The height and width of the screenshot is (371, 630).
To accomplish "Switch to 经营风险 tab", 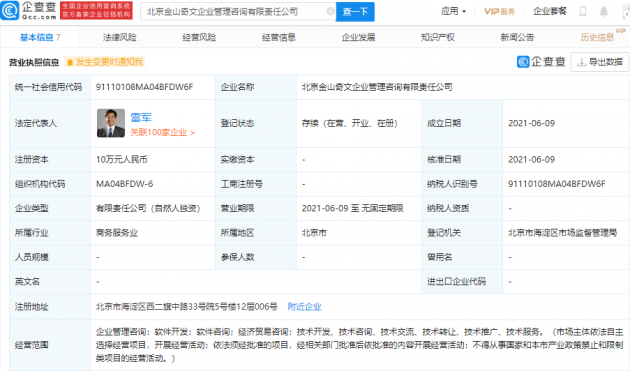I will 199,37.
